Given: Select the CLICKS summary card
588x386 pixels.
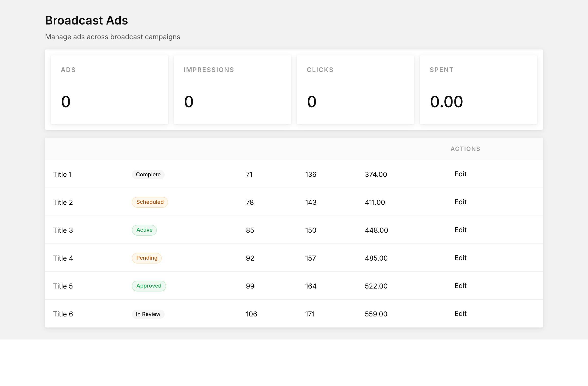Looking at the screenshot, I should pyautogui.click(x=355, y=90).
